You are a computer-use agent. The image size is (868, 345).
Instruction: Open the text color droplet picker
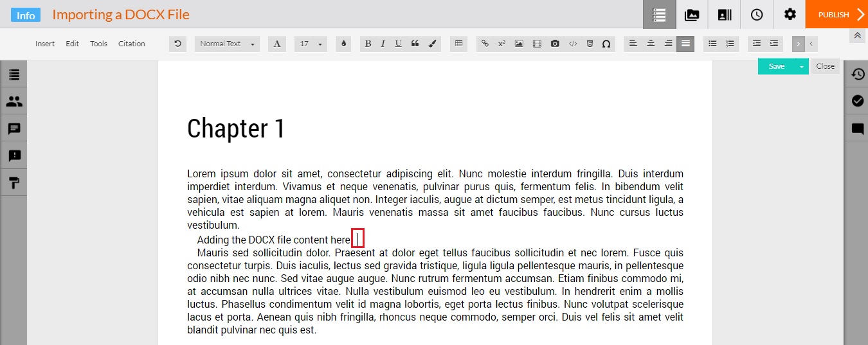[x=344, y=44]
